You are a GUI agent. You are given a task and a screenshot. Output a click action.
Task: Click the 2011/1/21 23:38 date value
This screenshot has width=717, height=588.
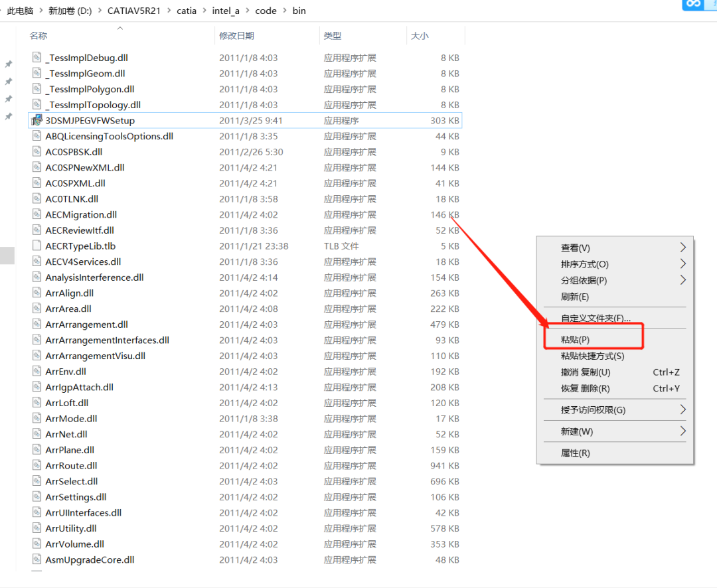coord(254,246)
